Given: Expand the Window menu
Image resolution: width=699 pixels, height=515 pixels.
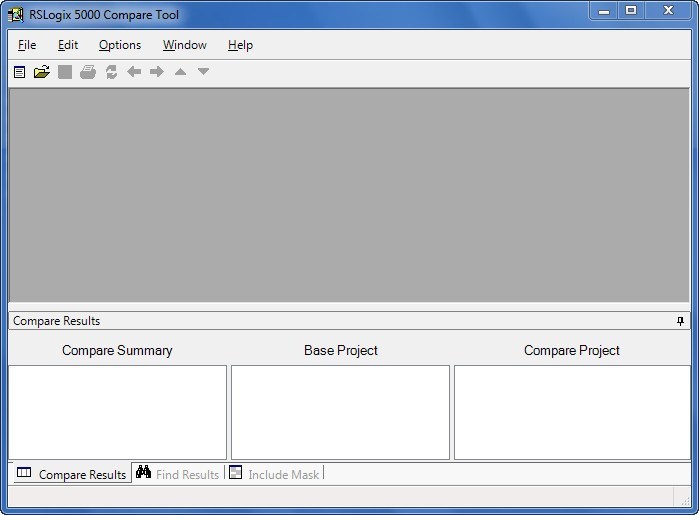Looking at the screenshot, I should click(x=185, y=45).
